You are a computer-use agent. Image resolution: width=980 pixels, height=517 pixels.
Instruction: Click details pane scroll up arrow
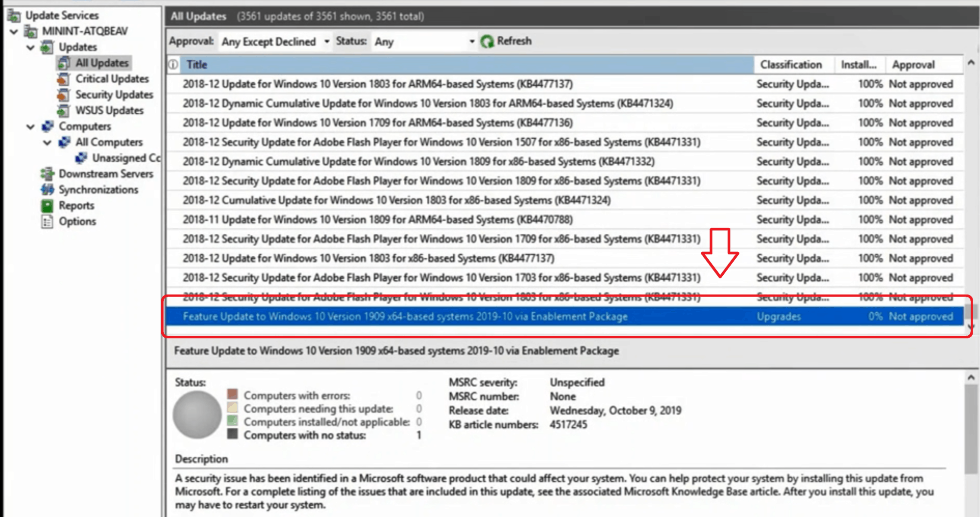[x=971, y=377]
